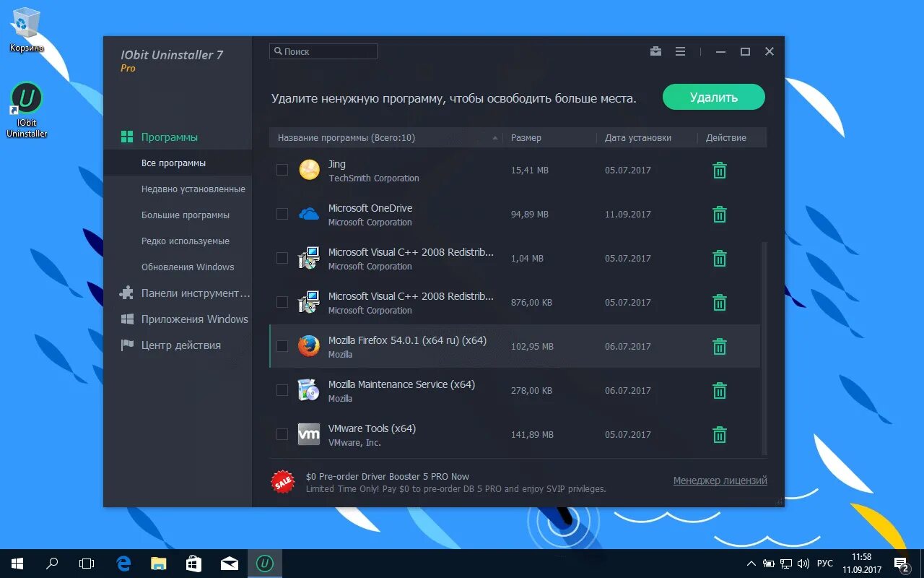This screenshot has width=924, height=578.
Task: Click the program list vertical scrollbar
Action: pos(764,347)
